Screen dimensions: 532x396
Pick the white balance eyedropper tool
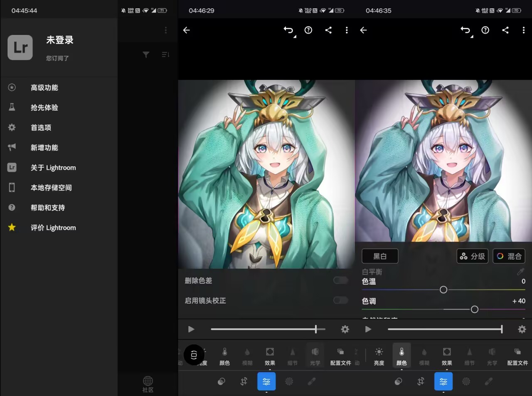[520, 272]
